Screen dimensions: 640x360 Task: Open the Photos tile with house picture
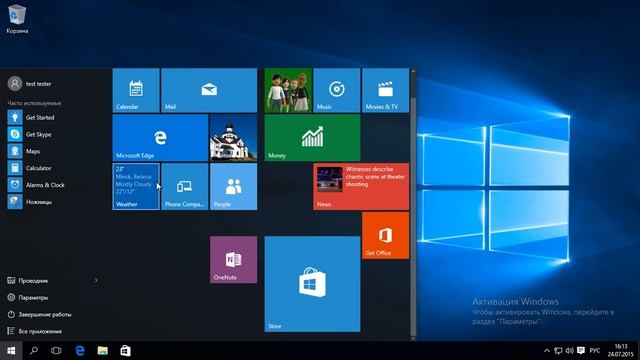[x=233, y=138]
